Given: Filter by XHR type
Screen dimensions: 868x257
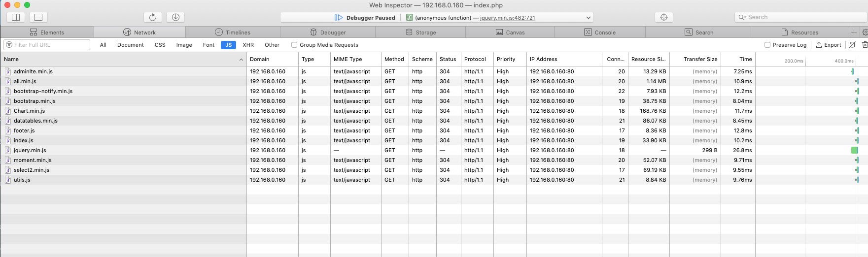Looking at the screenshot, I should [248, 45].
